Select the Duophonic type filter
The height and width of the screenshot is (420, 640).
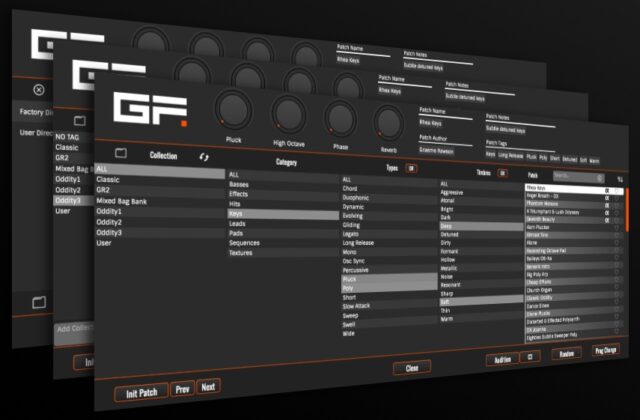pyautogui.click(x=389, y=198)
